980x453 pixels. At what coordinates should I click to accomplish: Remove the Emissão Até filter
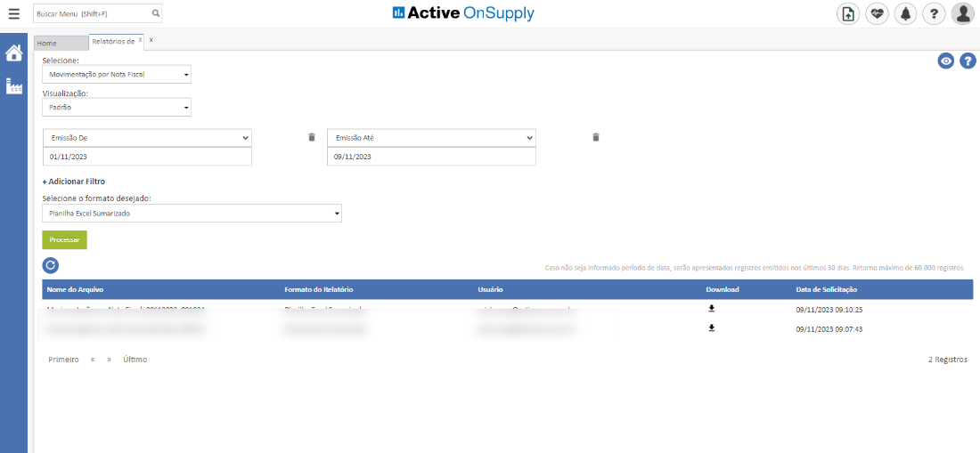[595, 137]
